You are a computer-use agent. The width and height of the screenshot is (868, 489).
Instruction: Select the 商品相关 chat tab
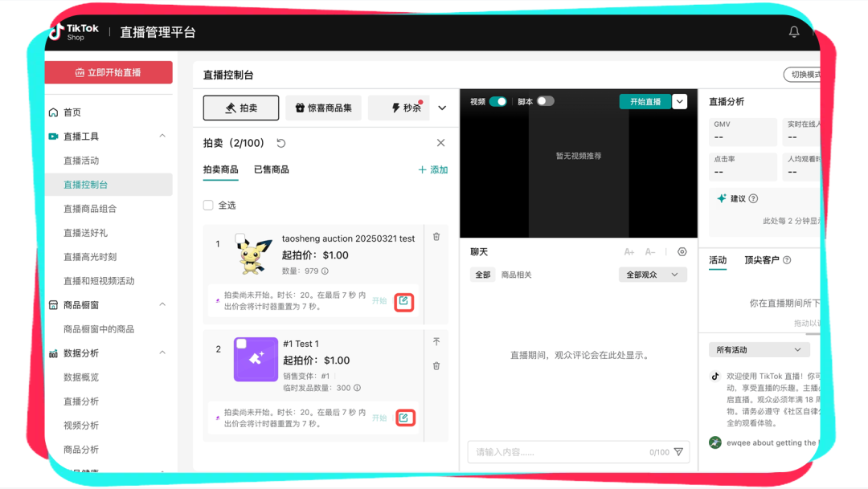[x=516, y=275]
